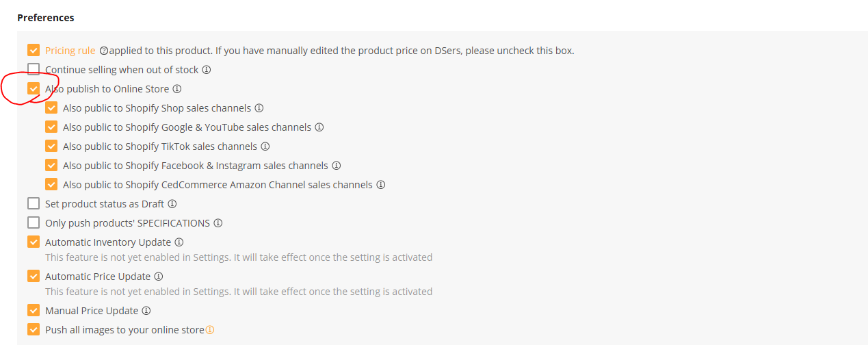Check Set product status as Draft
The image size is (868, 345).
coord(34,203)
